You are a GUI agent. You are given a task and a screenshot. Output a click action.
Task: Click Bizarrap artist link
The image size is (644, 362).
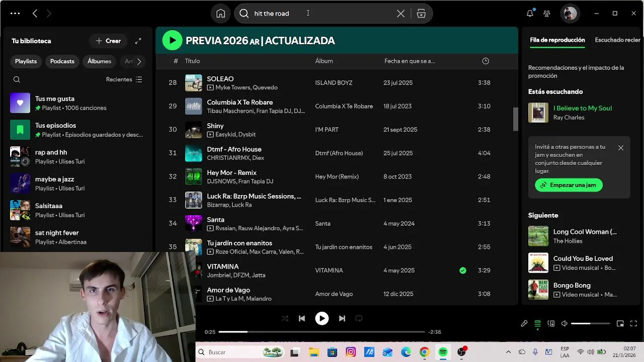click(218, 205)
